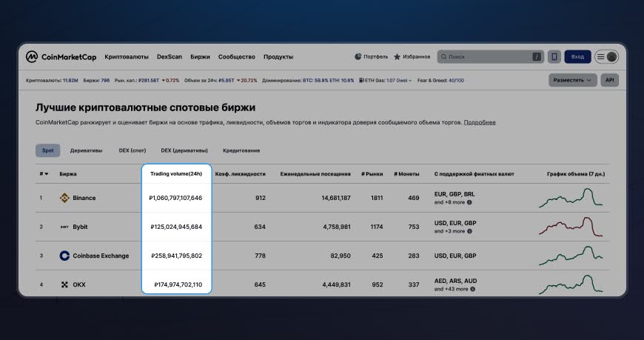
Task: Open the Сообщество menu
Action: coord(237,57)
